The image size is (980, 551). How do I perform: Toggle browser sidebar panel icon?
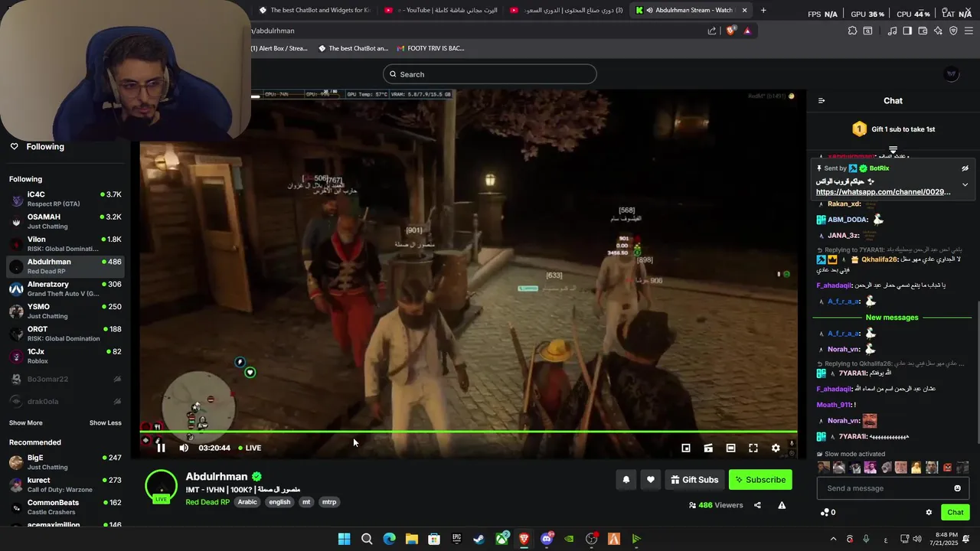907,31
